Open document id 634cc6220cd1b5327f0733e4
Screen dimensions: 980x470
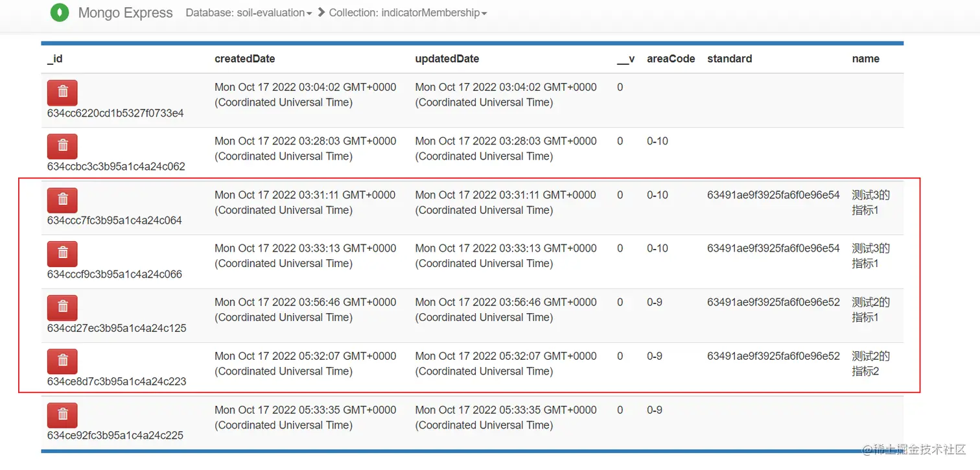[x=115, y=113]
